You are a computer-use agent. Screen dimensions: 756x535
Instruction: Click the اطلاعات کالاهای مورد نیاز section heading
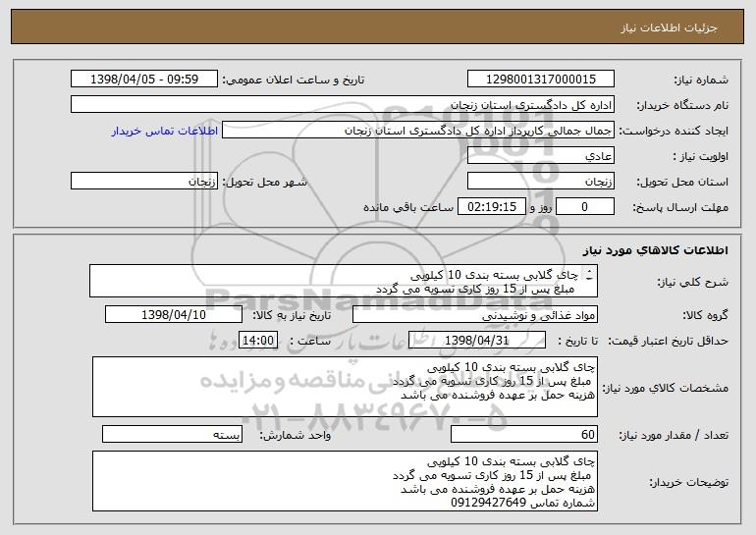[655, 250]
